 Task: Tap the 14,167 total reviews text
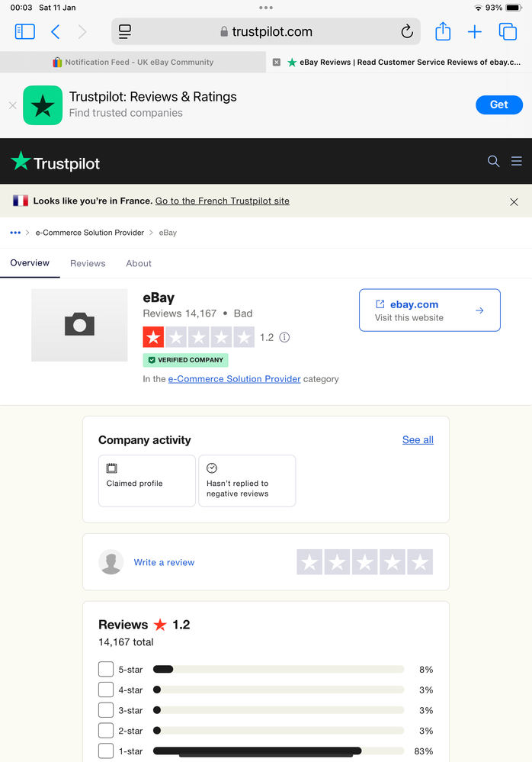point(126,642)
